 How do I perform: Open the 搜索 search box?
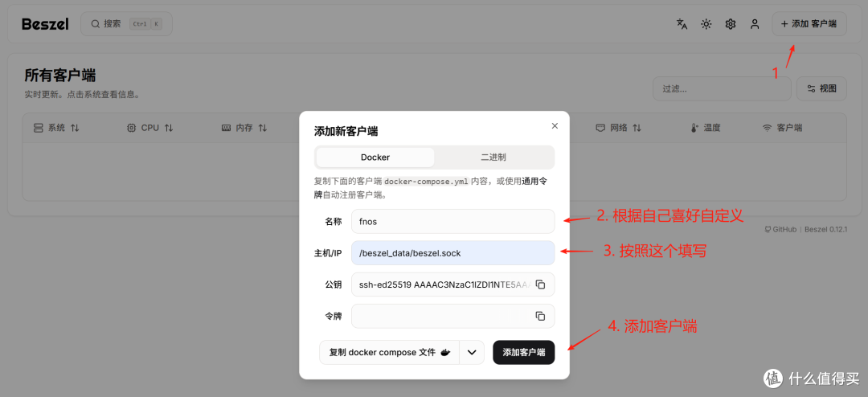126,24
